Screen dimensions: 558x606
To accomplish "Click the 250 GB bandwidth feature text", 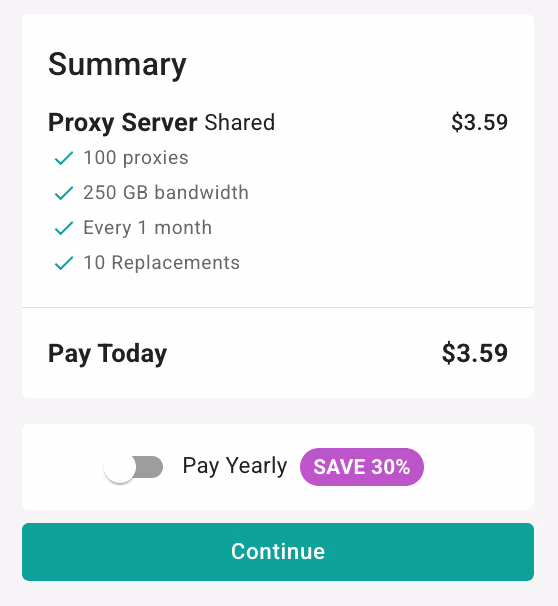I will 166,192.
